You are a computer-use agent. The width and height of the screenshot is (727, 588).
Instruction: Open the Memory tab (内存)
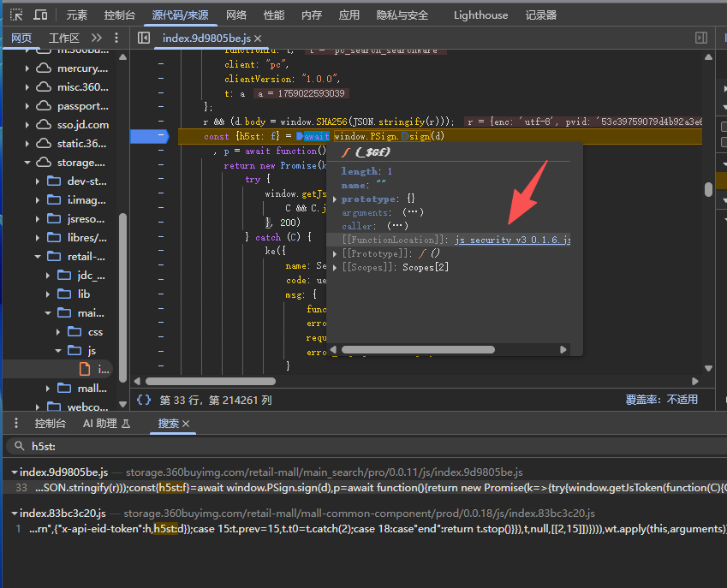(x=312, y=15)
